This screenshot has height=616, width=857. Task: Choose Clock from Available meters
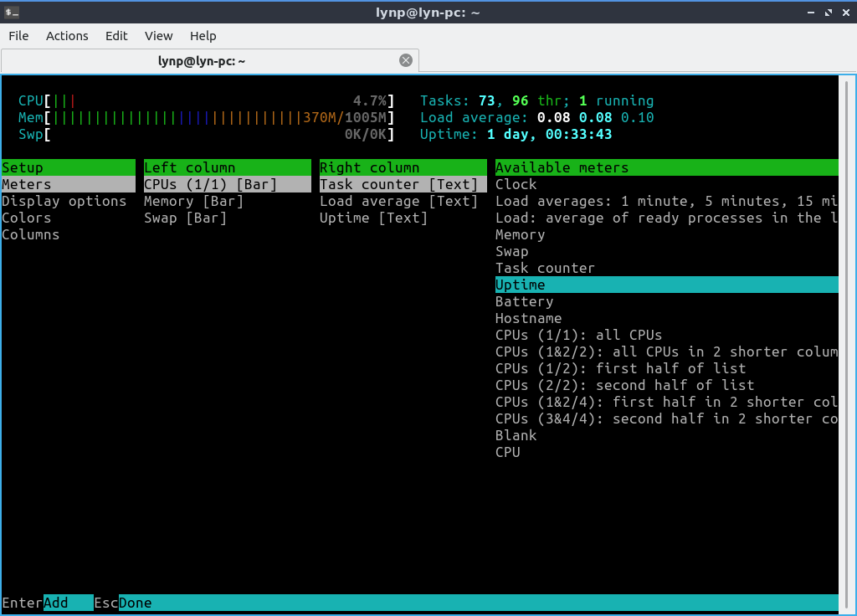[516, 184]
